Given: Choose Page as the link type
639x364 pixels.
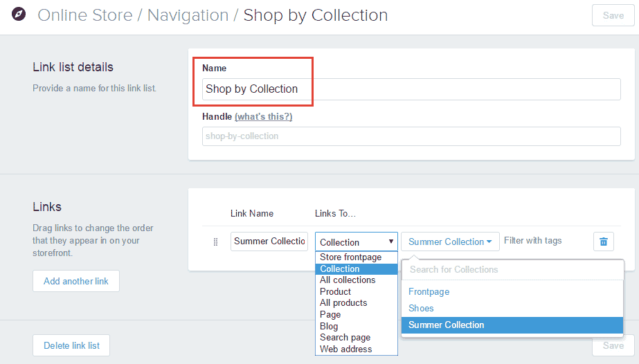Looking at the screenshot, I should click(x=330, y=314).
